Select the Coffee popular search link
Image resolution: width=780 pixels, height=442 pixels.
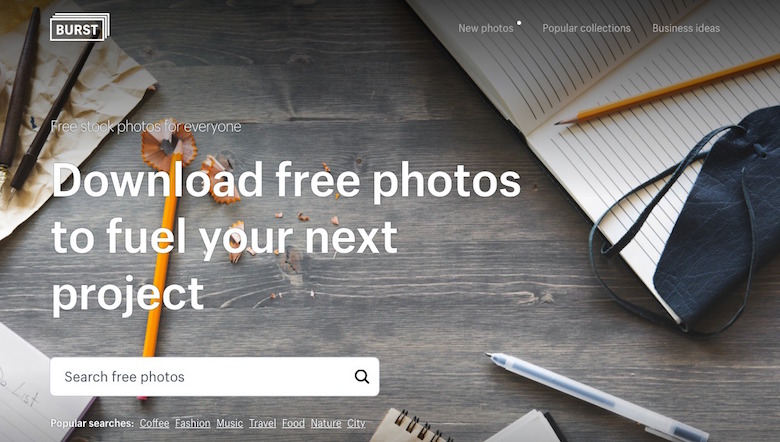click(x=154, y=423)
